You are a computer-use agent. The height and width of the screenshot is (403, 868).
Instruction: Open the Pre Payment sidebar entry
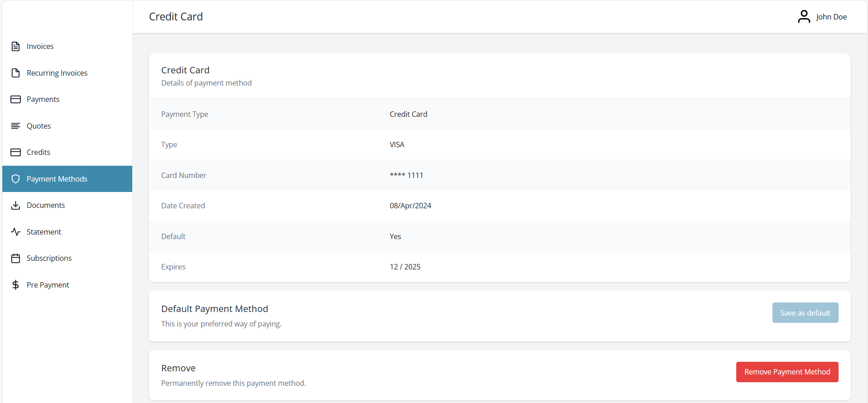[48, 284]
